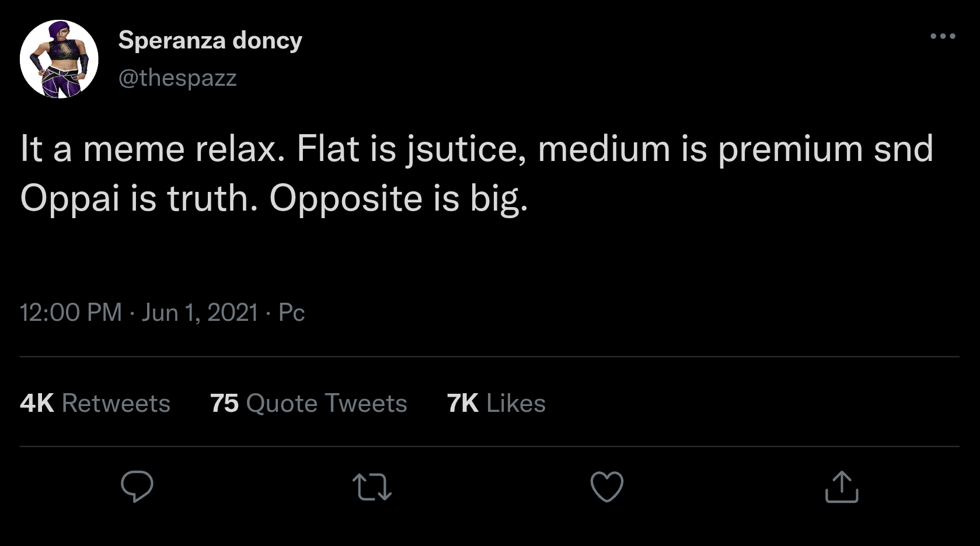
Task: Click the word Oppai in tweet
Action: click(71, 199)
